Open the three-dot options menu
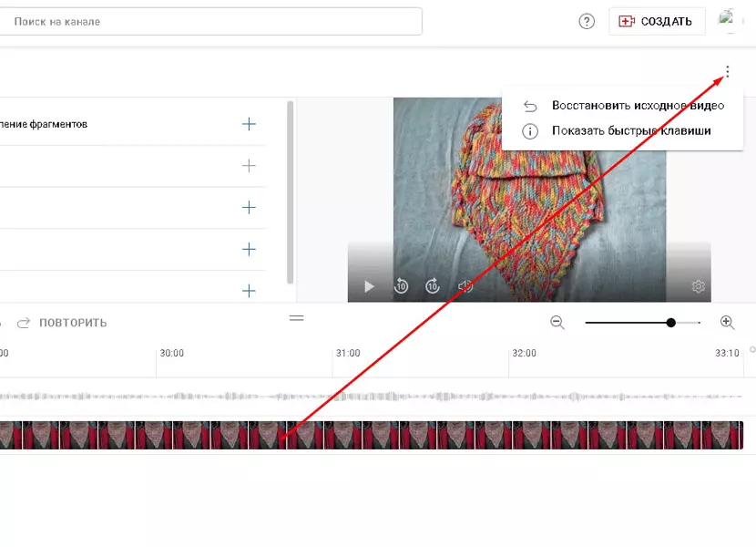The image size is (756, 547). pyautogui.click(x=727, y=72)
